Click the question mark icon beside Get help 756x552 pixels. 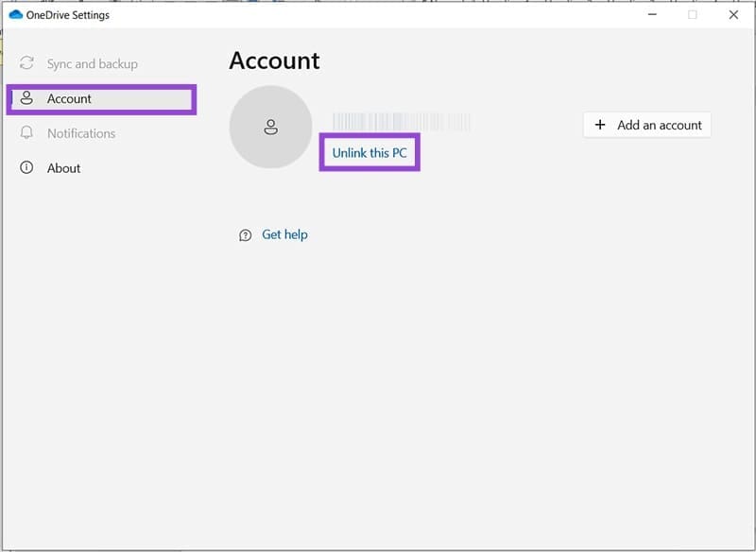point(246,235)
